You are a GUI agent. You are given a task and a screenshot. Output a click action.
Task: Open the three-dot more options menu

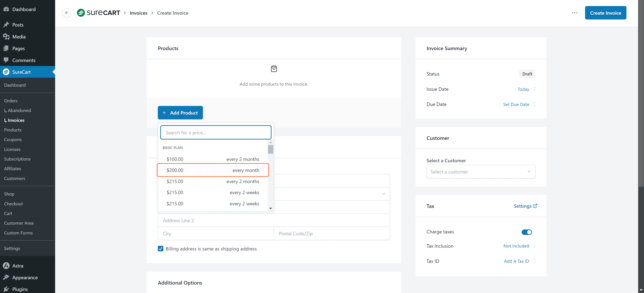(575, 13)
